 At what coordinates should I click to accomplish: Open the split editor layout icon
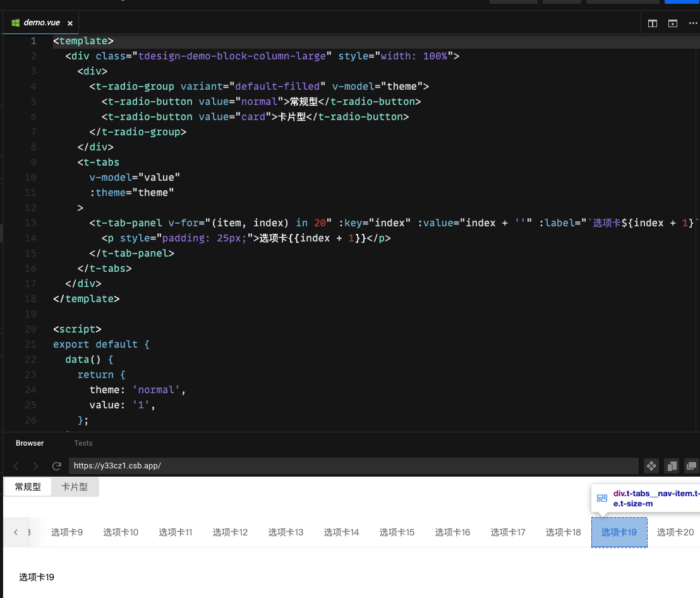click(x=652, y=23)
